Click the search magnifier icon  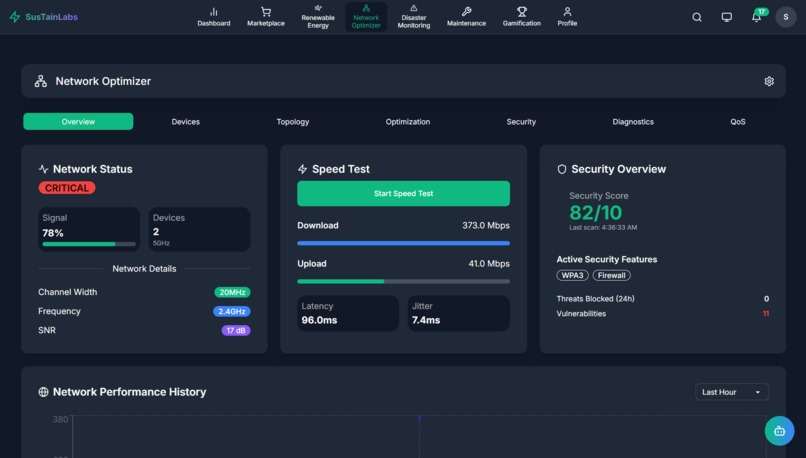pos(697,17)
